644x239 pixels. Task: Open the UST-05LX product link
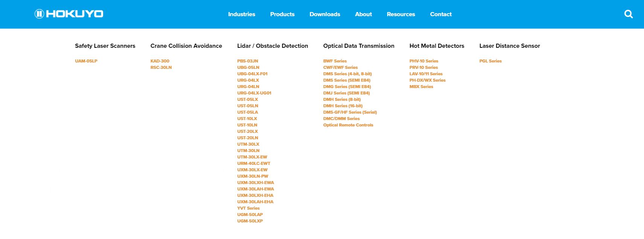[247, 99]
